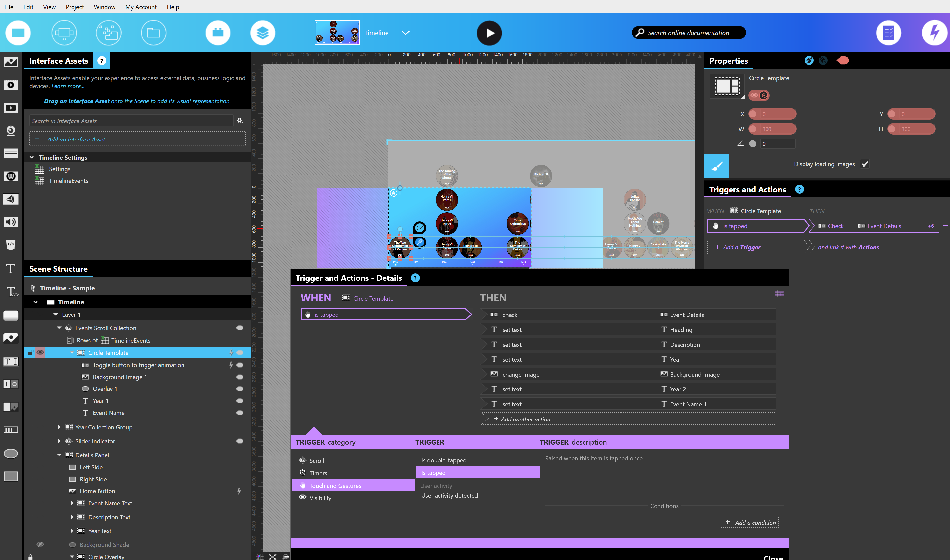
Task: Select the Webcam asset icon
Action: tap(11, 131)
